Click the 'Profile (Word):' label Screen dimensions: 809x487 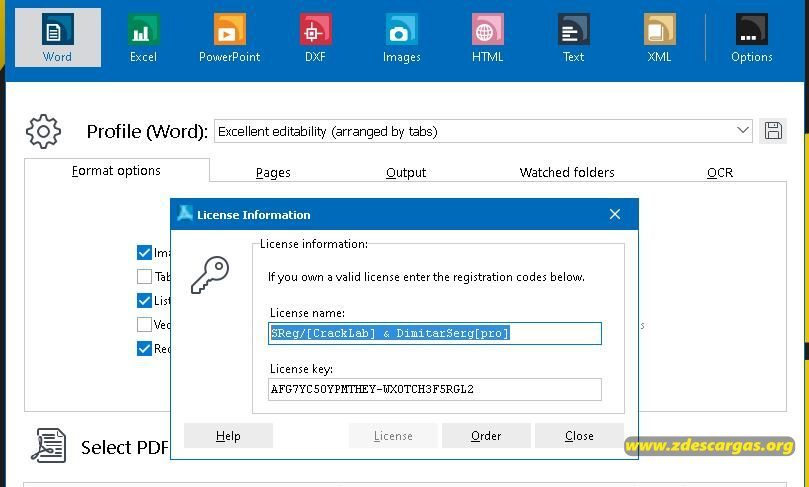[147, 132]
